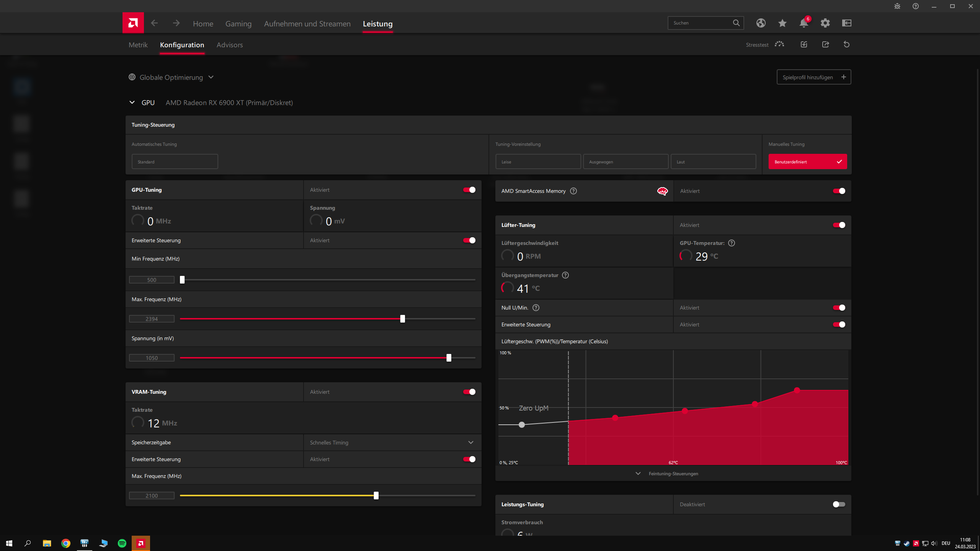
Task: Open the notifications bell icon
Action: click(x=804, y=23)
